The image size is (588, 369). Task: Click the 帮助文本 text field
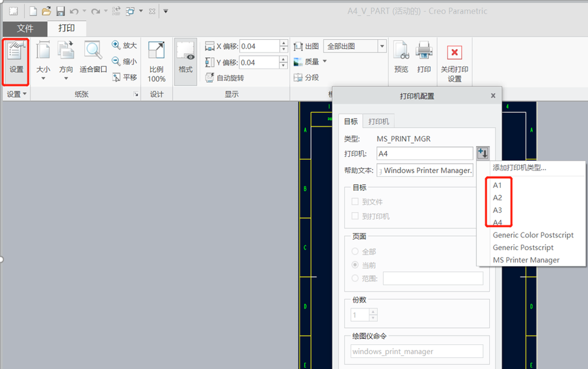(x=425, y=170)
